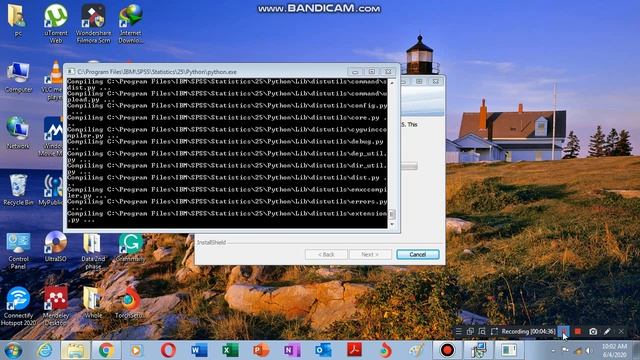Select the Grammarly desktop shortcut
The height and width of the screenshot is (360, 640).
point(131,247)
